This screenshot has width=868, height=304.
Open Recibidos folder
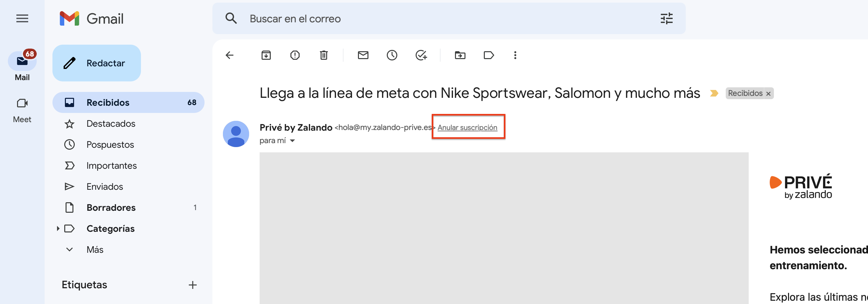point(128,102)
